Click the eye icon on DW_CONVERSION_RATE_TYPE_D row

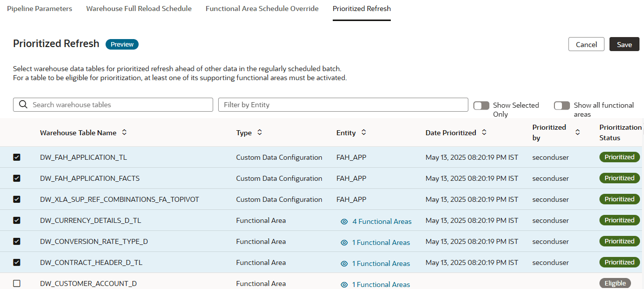coord(344,242)
